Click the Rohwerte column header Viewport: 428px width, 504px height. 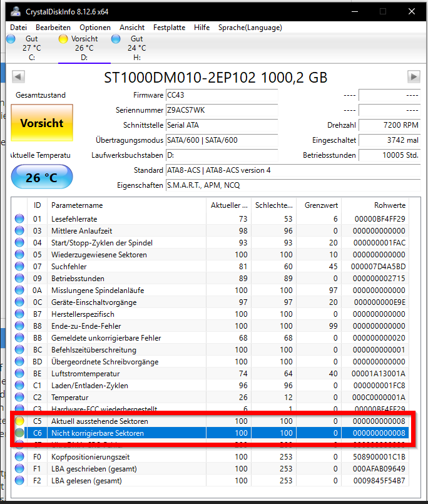click(x=375, y=205)
